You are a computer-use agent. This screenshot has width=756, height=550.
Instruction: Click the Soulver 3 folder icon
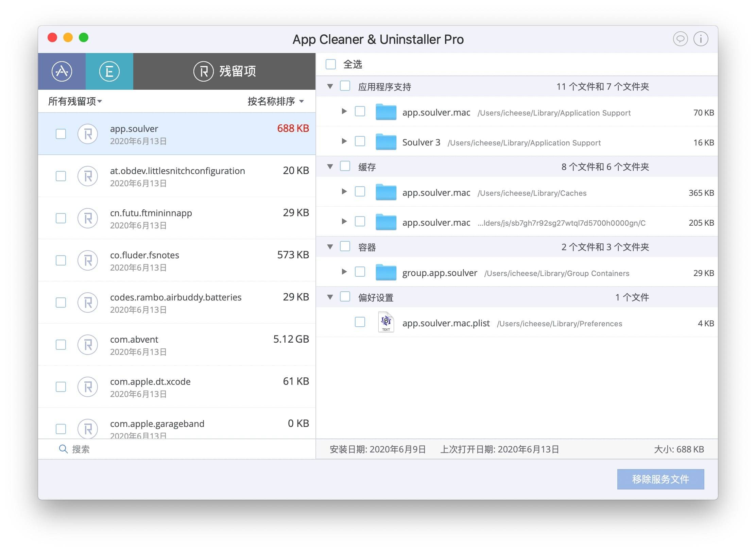[x=386, y=142]
